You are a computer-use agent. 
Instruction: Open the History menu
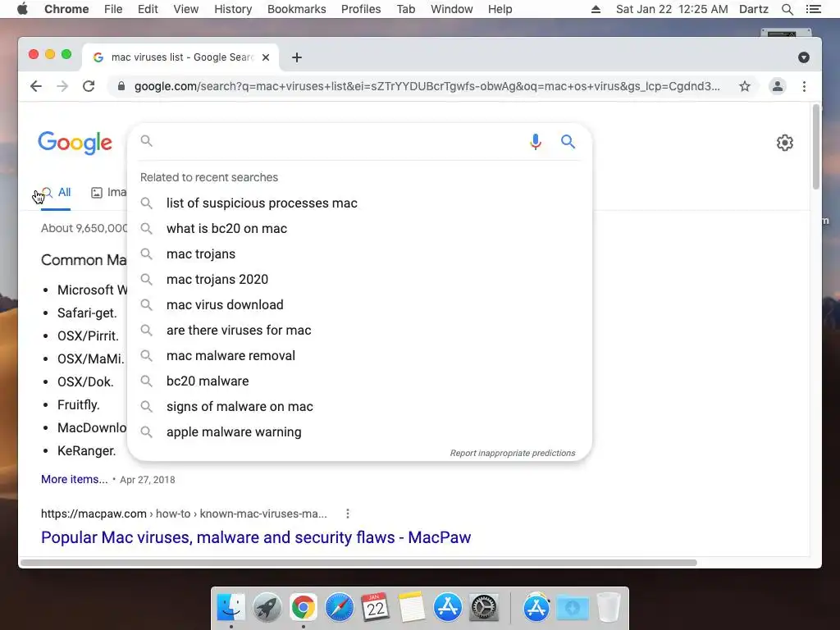[x=233, y=9]
